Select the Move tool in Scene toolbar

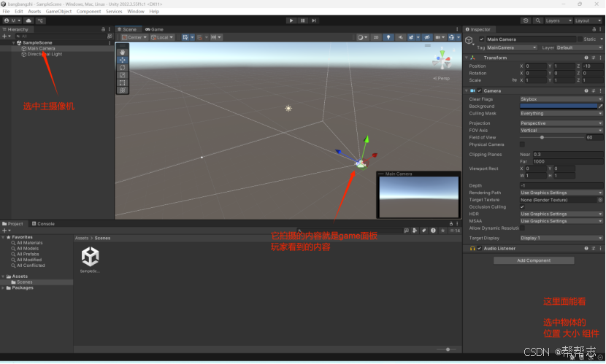click(x=123, y=60)
